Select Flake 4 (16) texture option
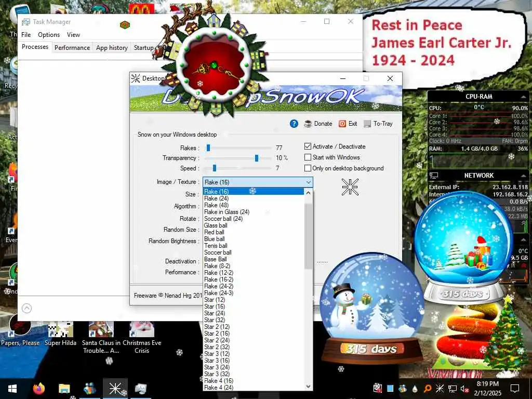 tap(254, 381)
